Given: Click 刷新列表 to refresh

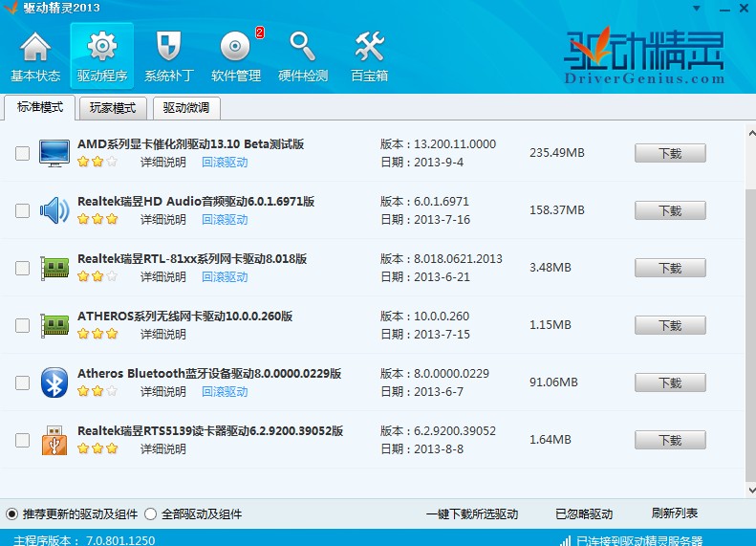Looking at the screenshot, I should click(675, 513).
